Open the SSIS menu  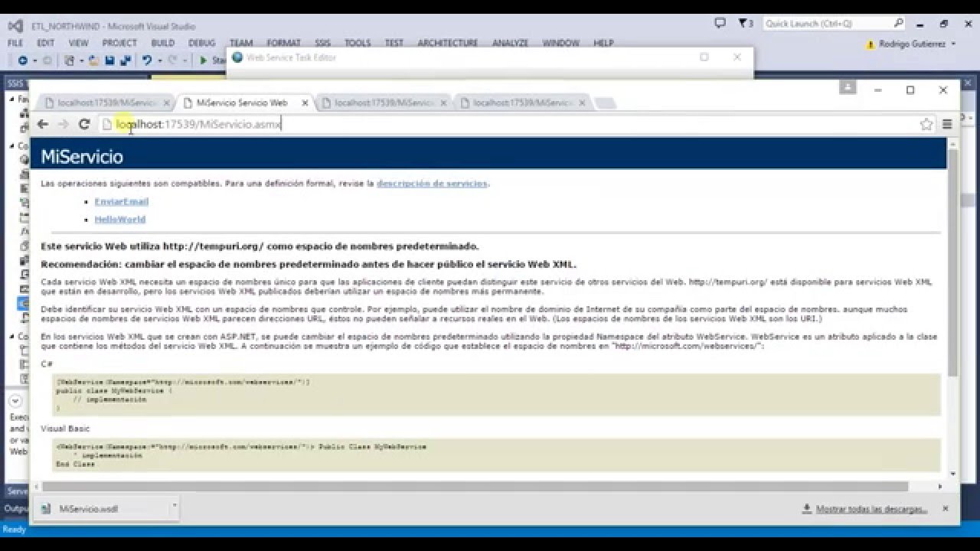[x=322, y=43]
